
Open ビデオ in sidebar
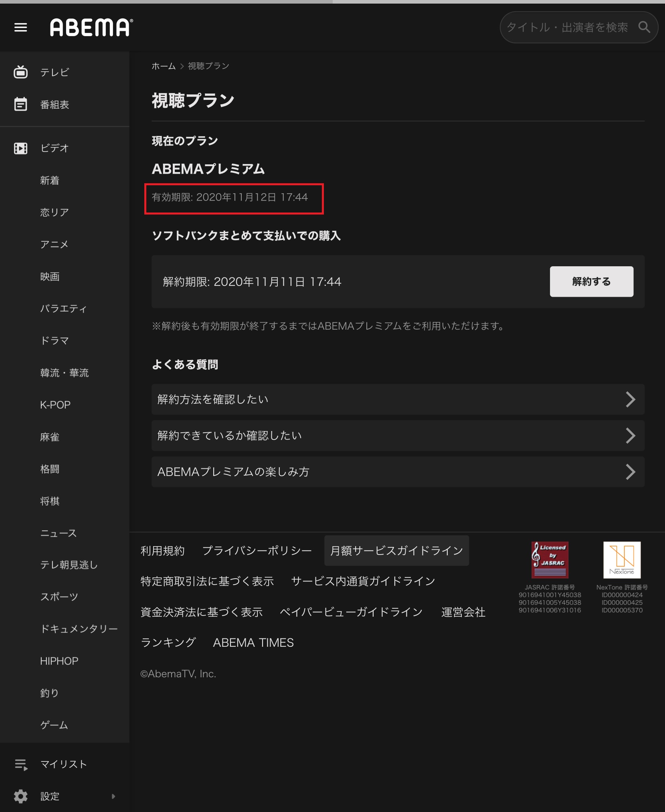click(55, 148)
